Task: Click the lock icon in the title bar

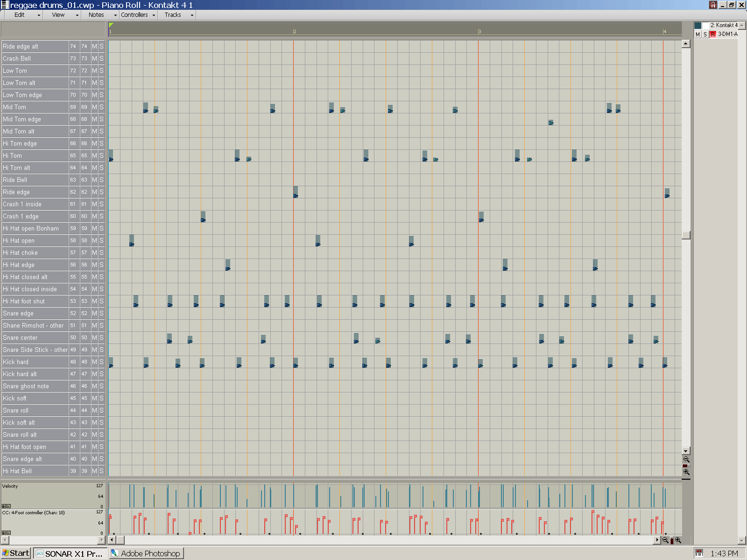Action: (x=712, y=5)
